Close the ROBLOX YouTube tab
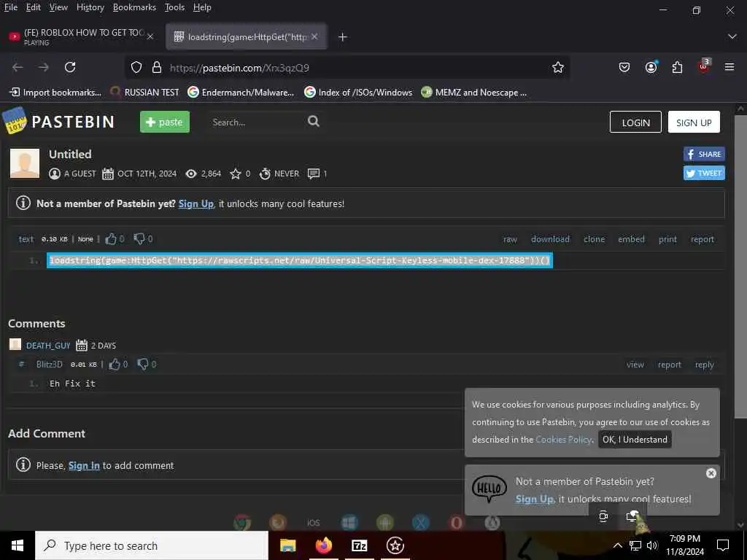Image resolution: width=747 pixels, height=560 pixels. click(150, 36)
